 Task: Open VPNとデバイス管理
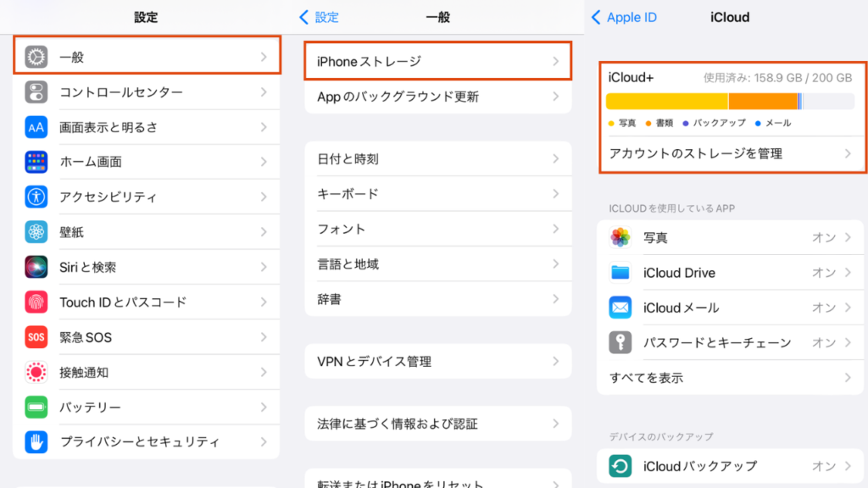(x=438, y=361)
